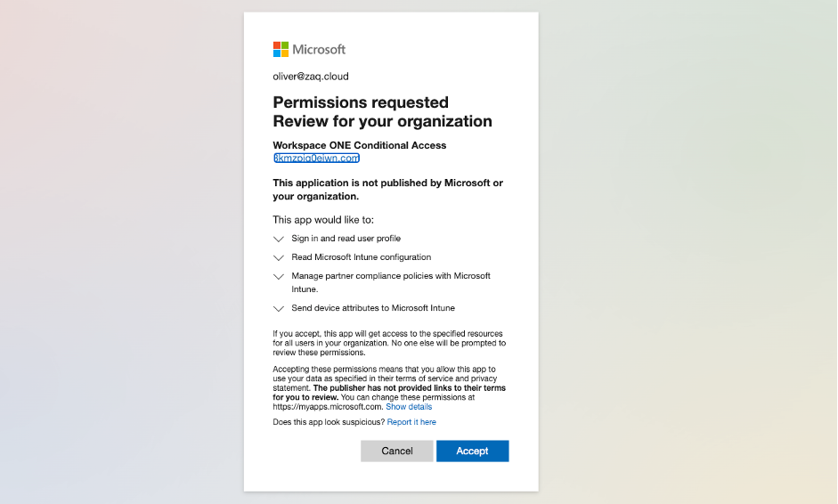The width and height of the screenshot is (838, 504).
Task: Click "Workspace ONE Conditional Access" app name
Action: pyautogui.click(x=359, y=145)
